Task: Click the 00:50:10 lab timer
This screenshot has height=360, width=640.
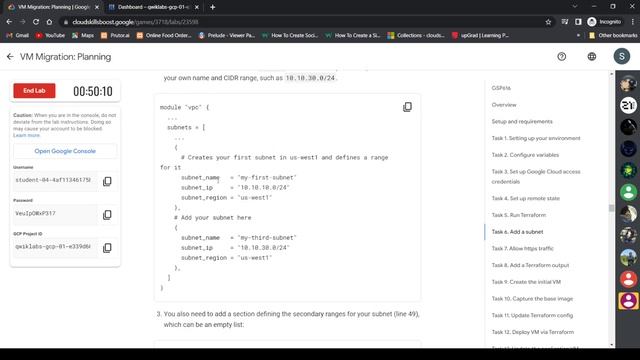Action: pyautogui.click(x=93, y=91)
